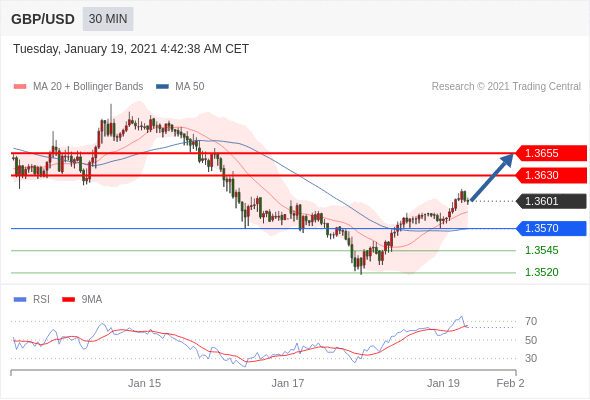
Task: Click the RSI 70 axis value
Action: point(531,321)
